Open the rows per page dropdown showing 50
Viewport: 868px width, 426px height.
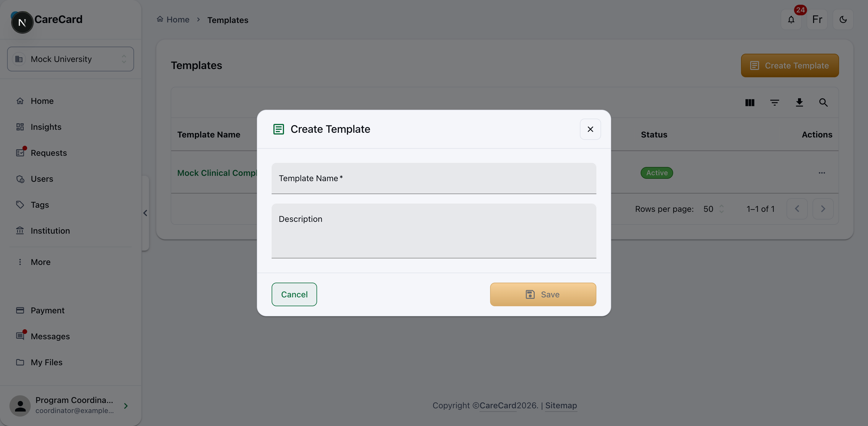pos(713,209)
